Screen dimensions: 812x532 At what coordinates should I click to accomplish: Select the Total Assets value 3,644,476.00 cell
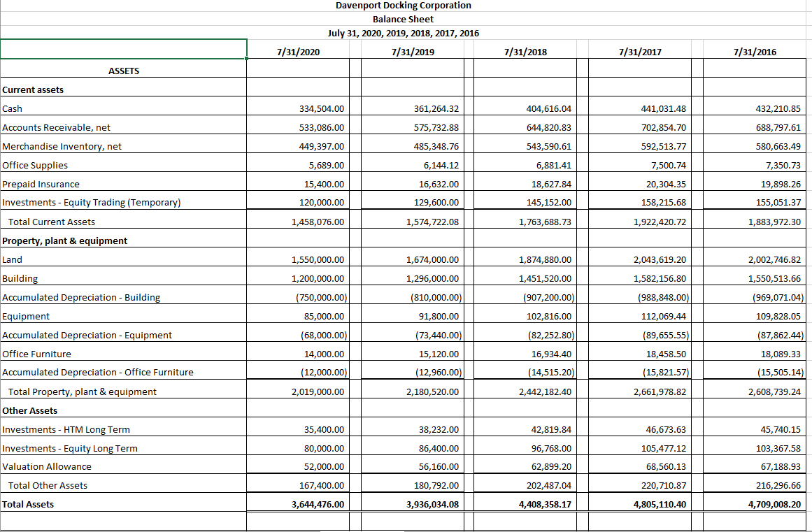tap(298, 504)
